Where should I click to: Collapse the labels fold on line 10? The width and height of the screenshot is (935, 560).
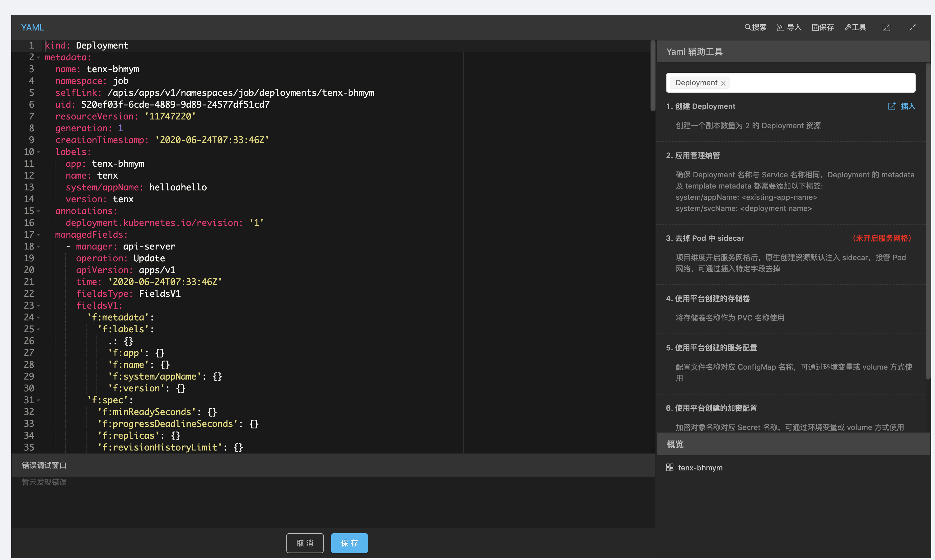coord(38,152)
